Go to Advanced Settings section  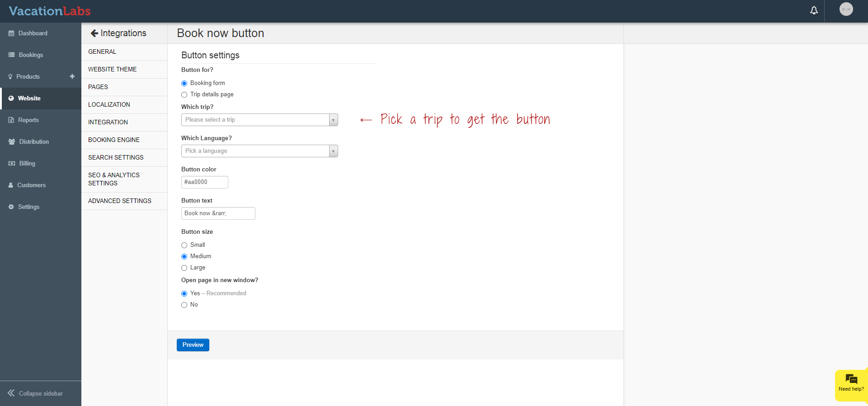(120, 201)
